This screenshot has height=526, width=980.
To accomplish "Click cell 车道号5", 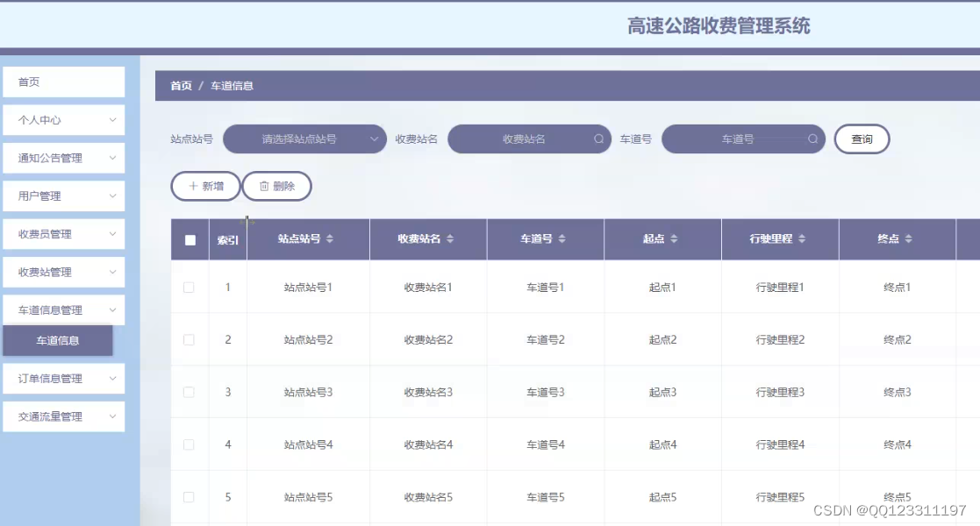I will click(x=546, y=497).
